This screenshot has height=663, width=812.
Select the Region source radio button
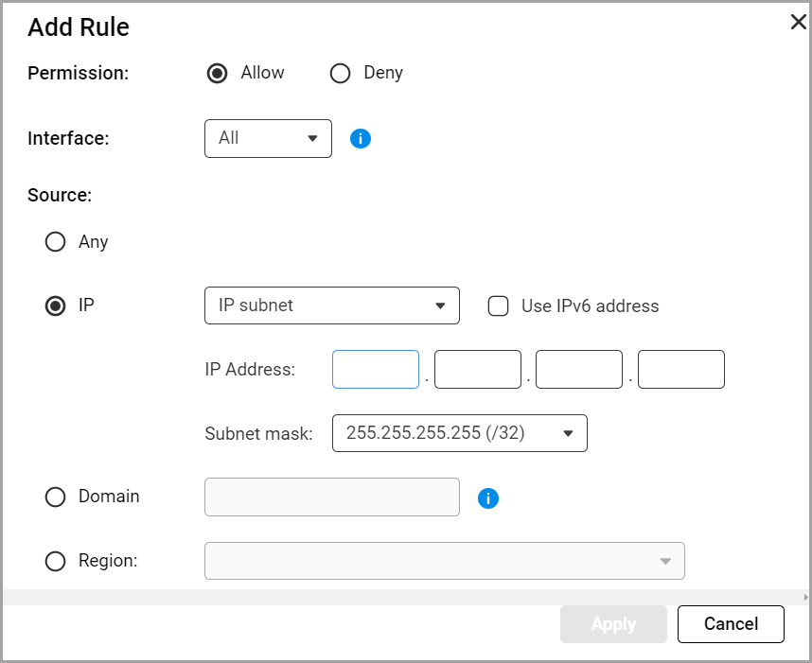click(56, 561)
